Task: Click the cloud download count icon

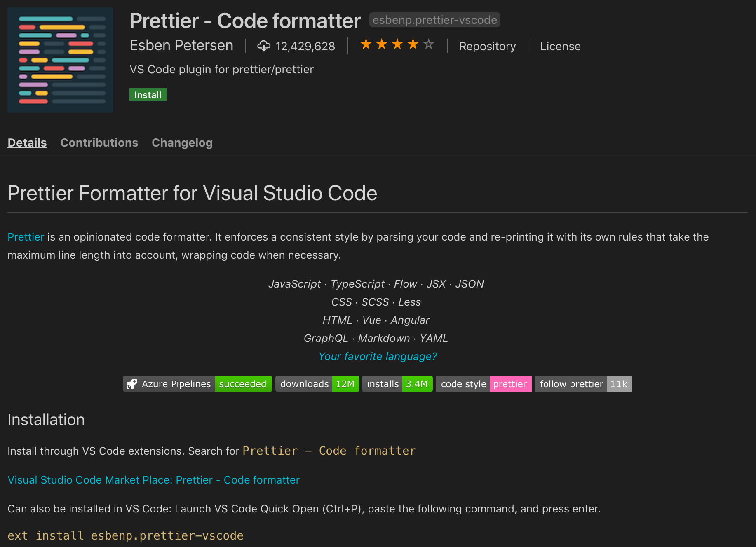Action: [x=264, y=46]
